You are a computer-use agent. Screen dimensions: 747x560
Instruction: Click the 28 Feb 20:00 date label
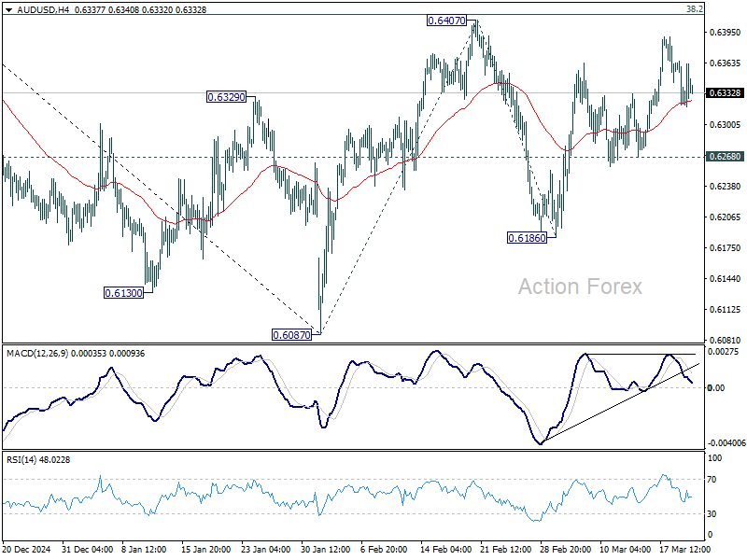(566, 549)
